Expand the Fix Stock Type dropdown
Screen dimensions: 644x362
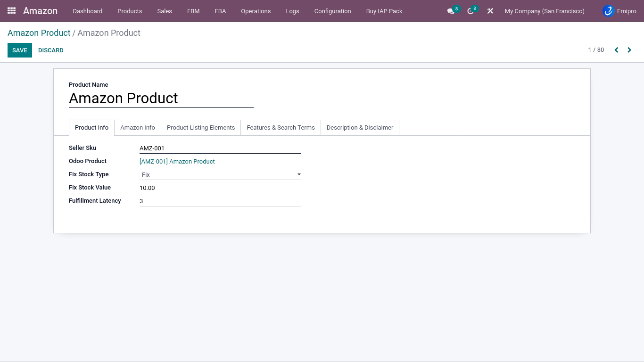click(x=220, y=175)
